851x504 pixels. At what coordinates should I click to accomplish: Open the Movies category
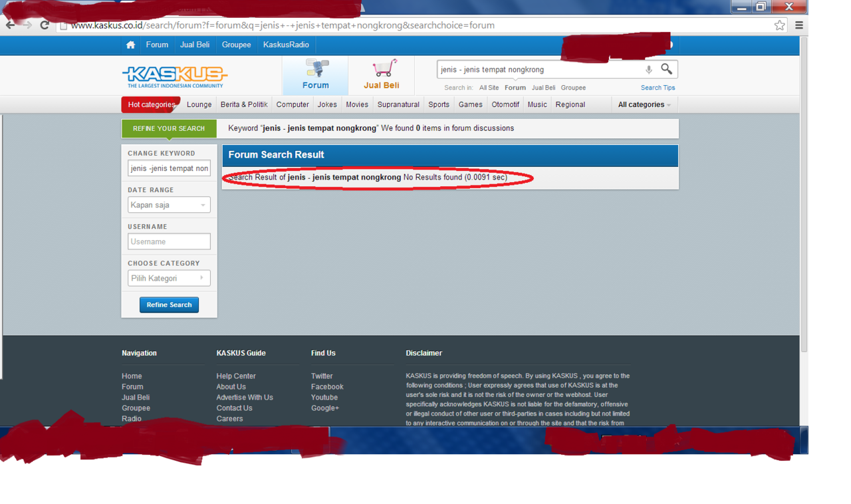click(357, 104)
